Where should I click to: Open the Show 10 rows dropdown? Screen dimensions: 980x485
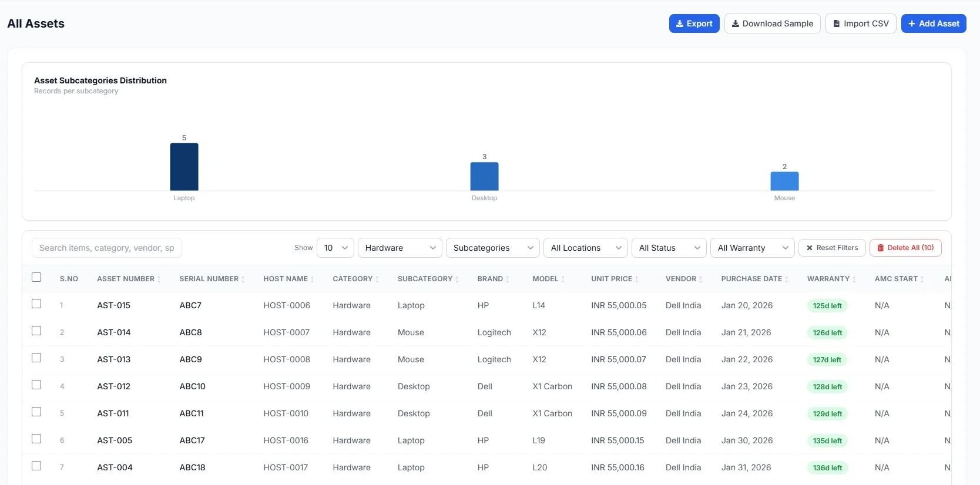(x=335, y=248)
